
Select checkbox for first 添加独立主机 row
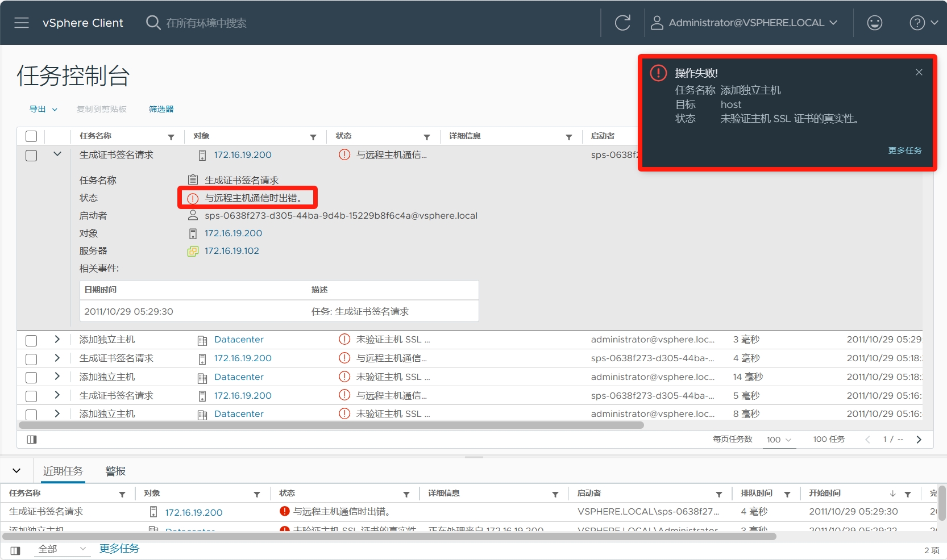(x=31, y=340)
